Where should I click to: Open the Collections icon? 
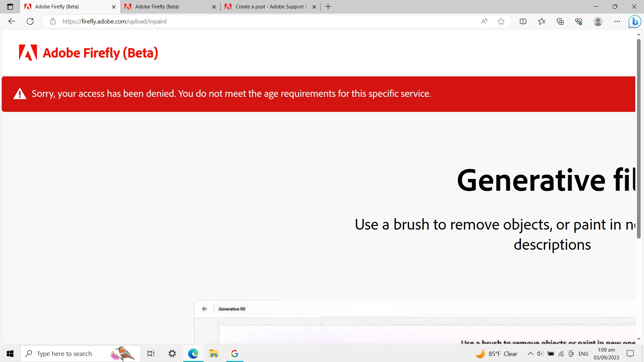point(560,21)
